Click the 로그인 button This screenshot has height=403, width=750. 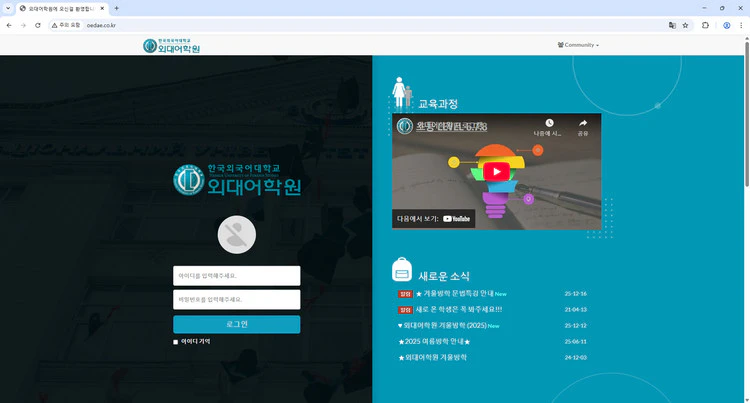[236, 324]
